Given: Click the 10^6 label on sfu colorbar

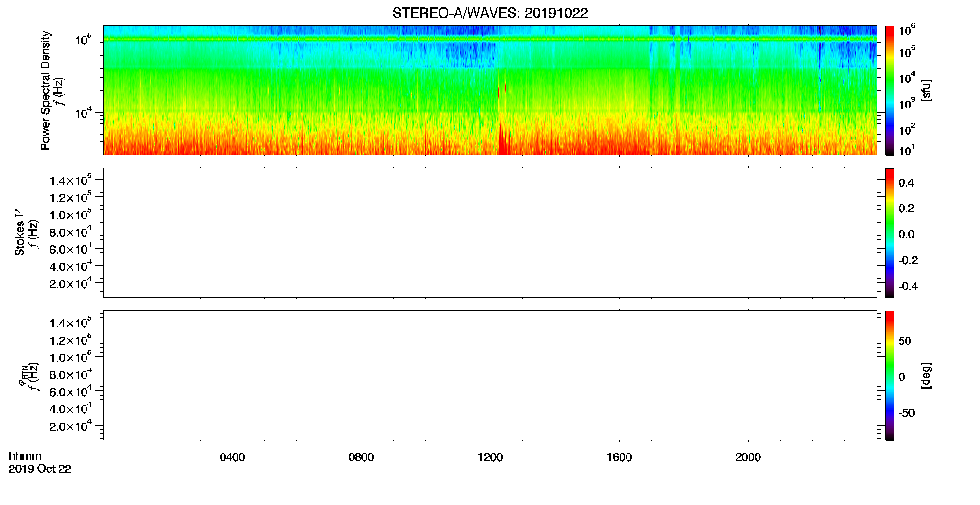Looking at the screenshot, I should point(907,30).
